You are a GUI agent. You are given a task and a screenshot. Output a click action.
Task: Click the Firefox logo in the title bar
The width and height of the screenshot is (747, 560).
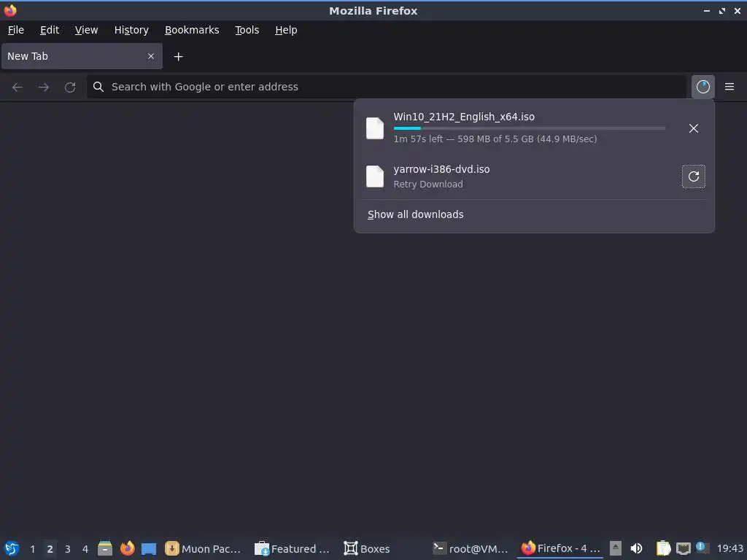10,10
